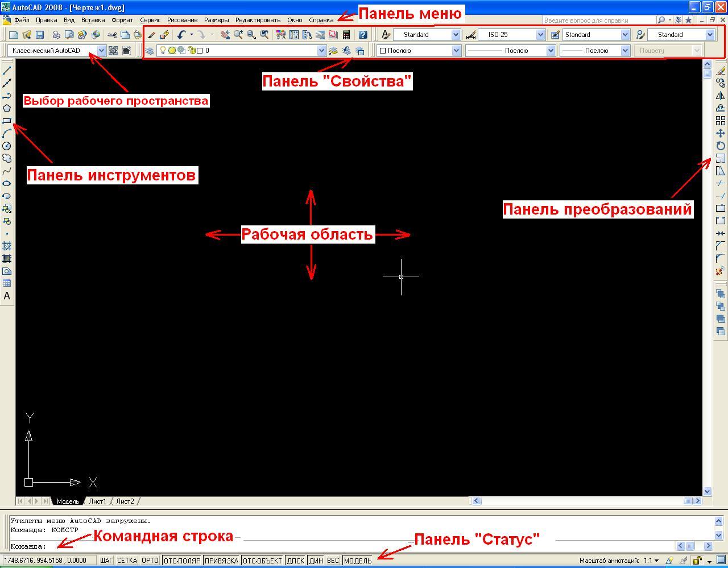The width and height of the screenshot is (728, 568).
Task: Select the Arc tool
Action: (x=7, y=133)
